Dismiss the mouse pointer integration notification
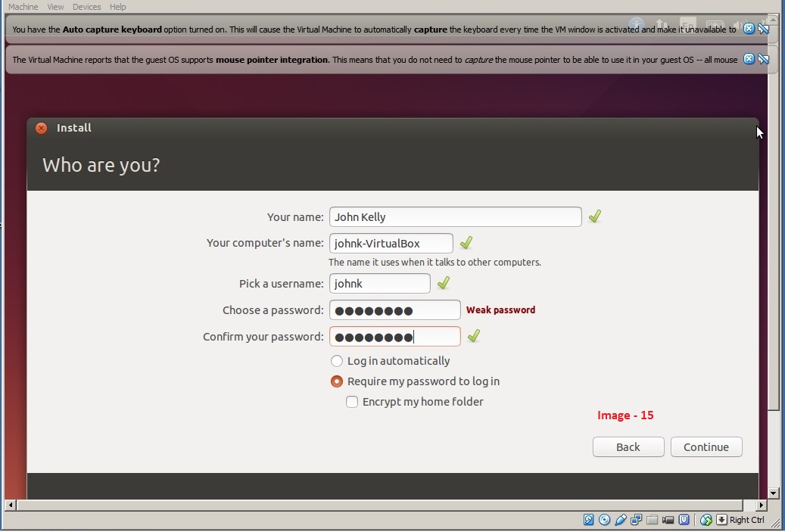The height and width of the screenshot is (532, 785). pos(749,59)
